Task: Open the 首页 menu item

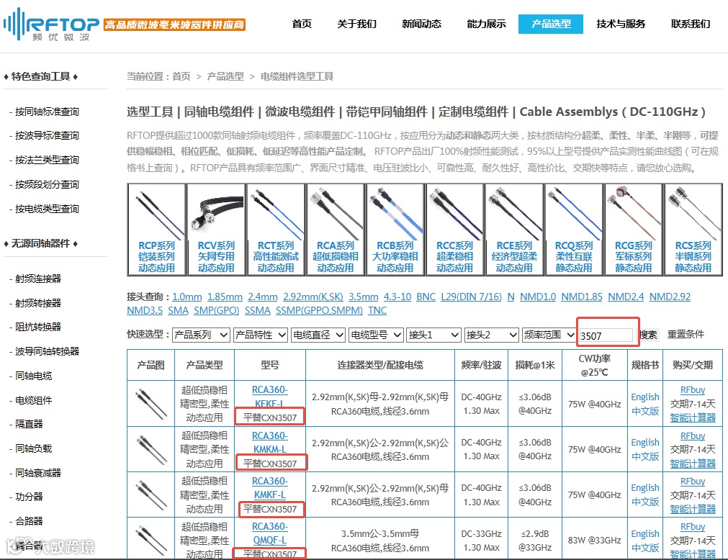Action: point(302,24)
